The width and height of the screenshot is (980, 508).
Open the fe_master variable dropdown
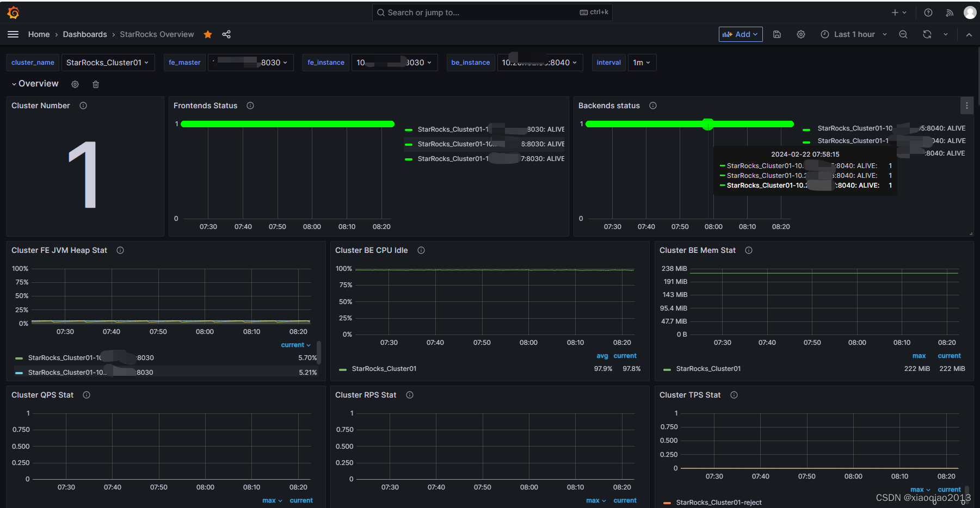pos(251,63)
